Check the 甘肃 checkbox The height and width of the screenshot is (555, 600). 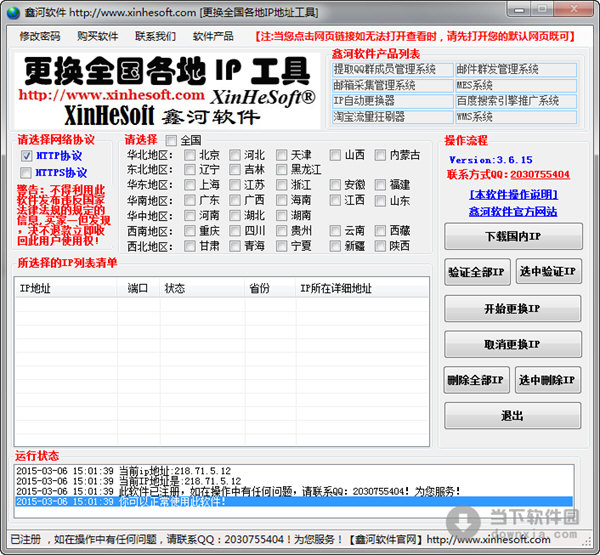point(190,246)
